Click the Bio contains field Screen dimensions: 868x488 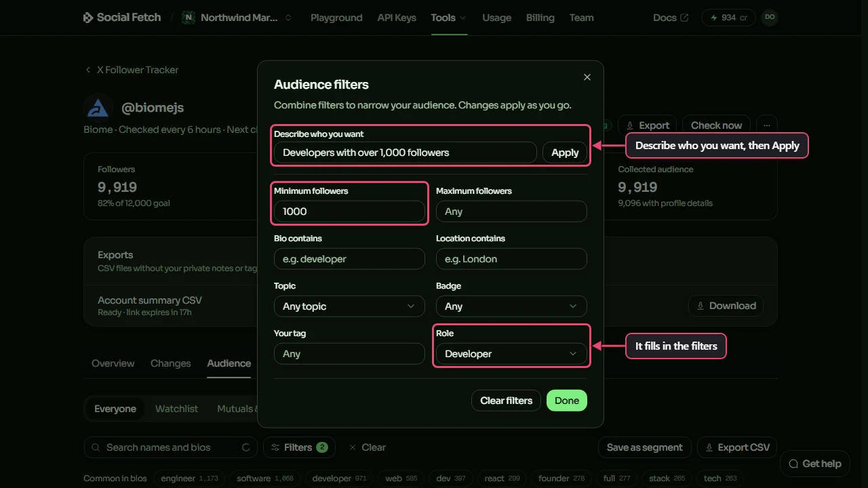[349, 259]
